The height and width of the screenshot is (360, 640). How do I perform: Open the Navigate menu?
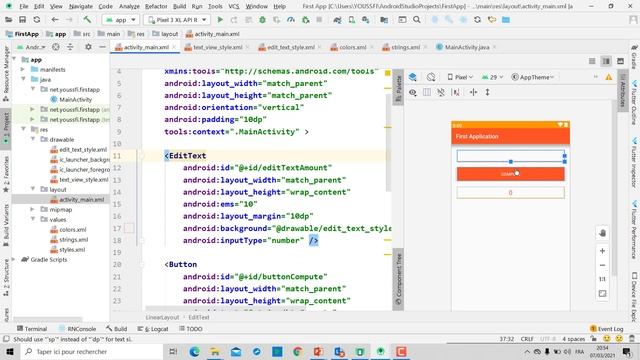tap(80, 7)
